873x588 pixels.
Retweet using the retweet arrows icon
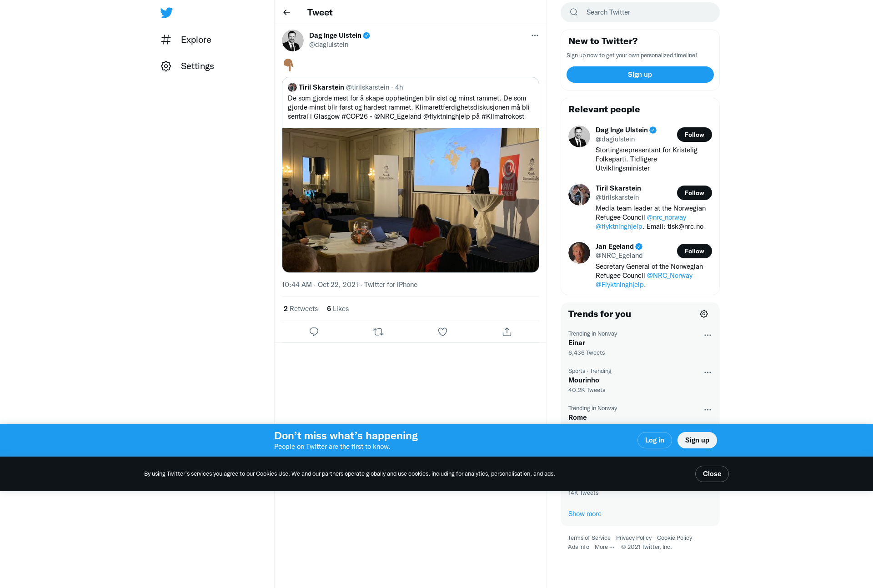378,332
